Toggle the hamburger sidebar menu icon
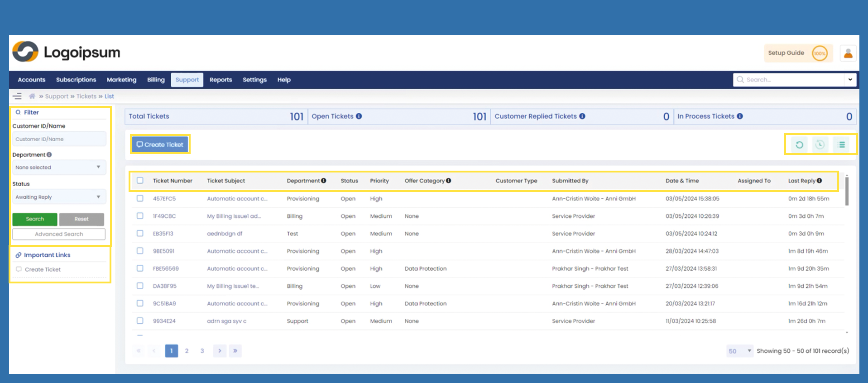This screenshot has width=868, height=383. point(17,96)
